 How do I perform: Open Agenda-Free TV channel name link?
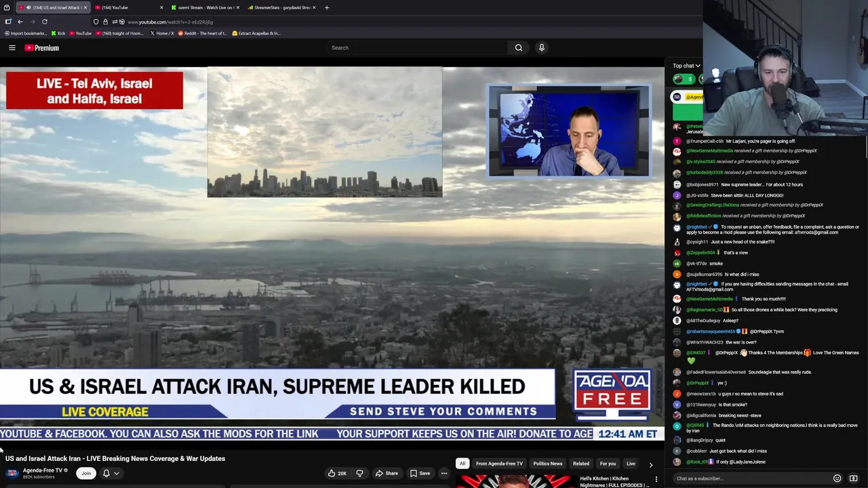43,470
